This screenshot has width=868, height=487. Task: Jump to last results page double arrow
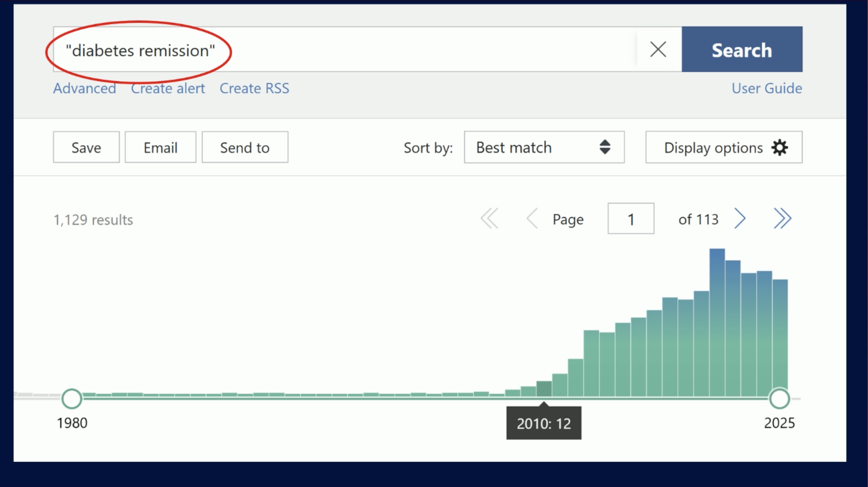pos(782,218)
